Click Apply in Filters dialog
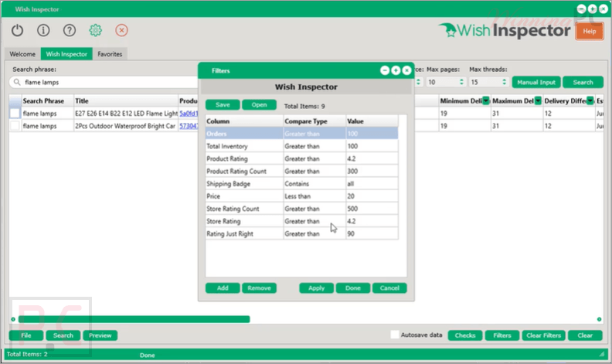The width and height of the screenshot is (612, 364). pos(317,287)
